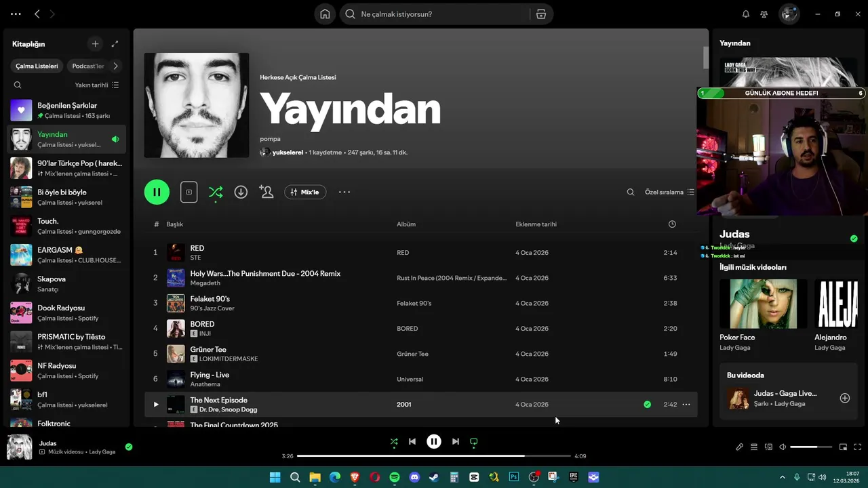Toggle saved check in the now playing bar
The image size is (868, 488).
[x=129, y=447]
